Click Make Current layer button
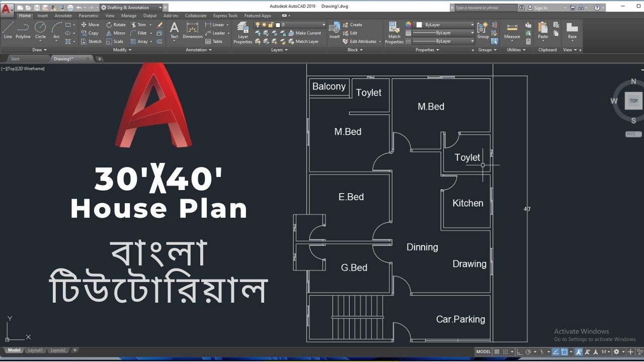Viewport: 644px width, 362px height. coord(305,33)
